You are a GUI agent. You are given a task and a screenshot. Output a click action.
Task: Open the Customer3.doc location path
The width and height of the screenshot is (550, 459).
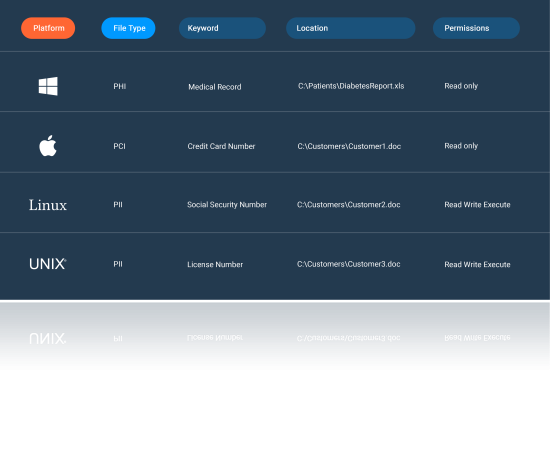pyautogui.click(x=349, y=264)
